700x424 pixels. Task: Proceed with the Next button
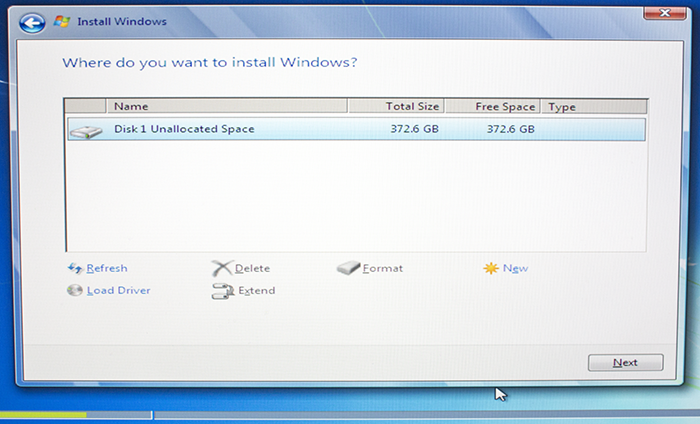pyautogui.click(x=625, y=362)
